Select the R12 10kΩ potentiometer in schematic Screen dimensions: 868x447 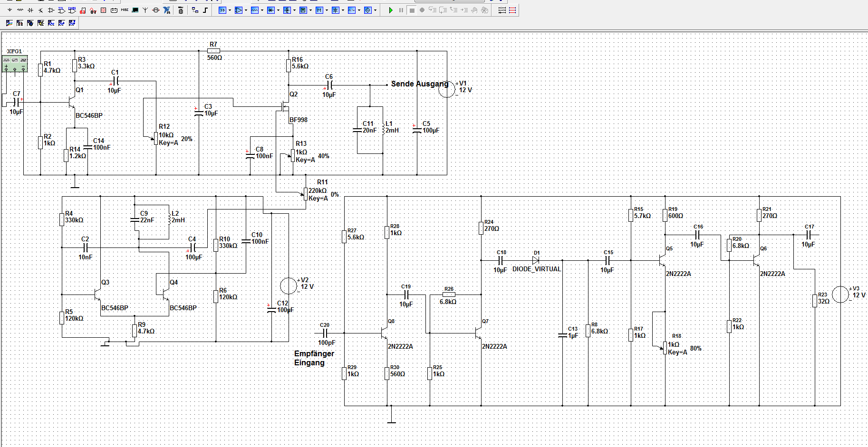click(156, 138)
